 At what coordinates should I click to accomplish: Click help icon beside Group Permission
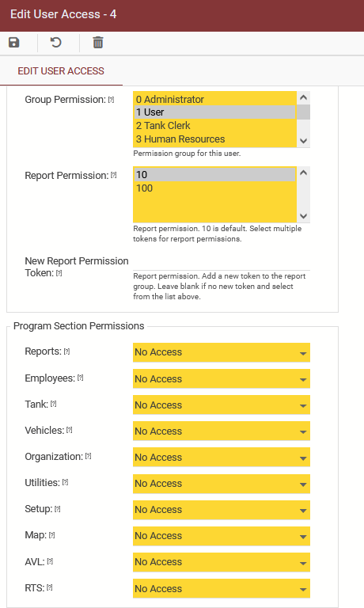(x=112, y=100)
